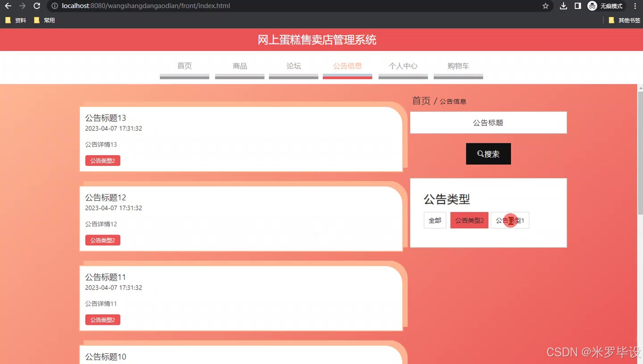Open the 常用 bookmark folder
The image size is (643, 364).
pyautogui.click(x=44, y=20)
